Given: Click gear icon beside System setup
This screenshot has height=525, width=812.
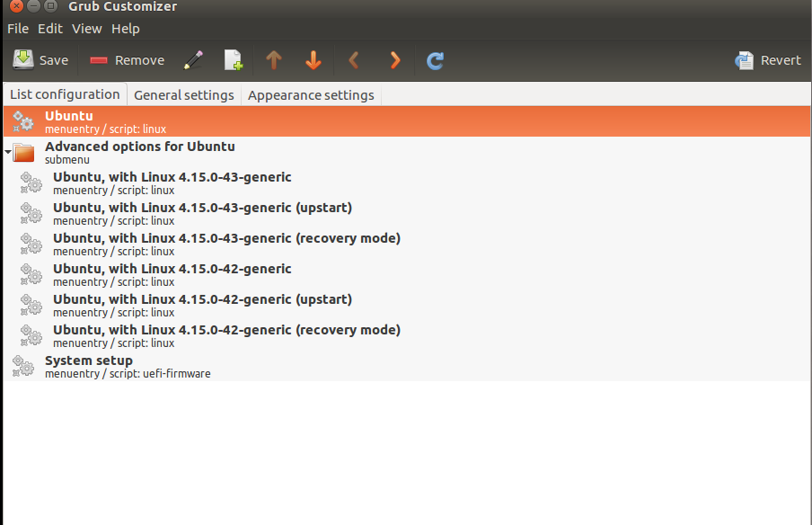Looking at the screenshot, I should pyautogui.click(x=23, y=367).
